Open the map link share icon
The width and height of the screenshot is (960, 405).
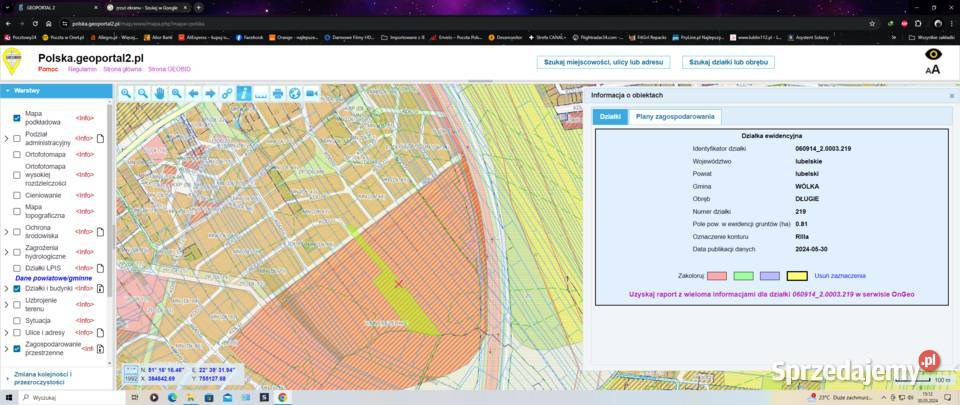pyautogui.click(x=227, y=93)
